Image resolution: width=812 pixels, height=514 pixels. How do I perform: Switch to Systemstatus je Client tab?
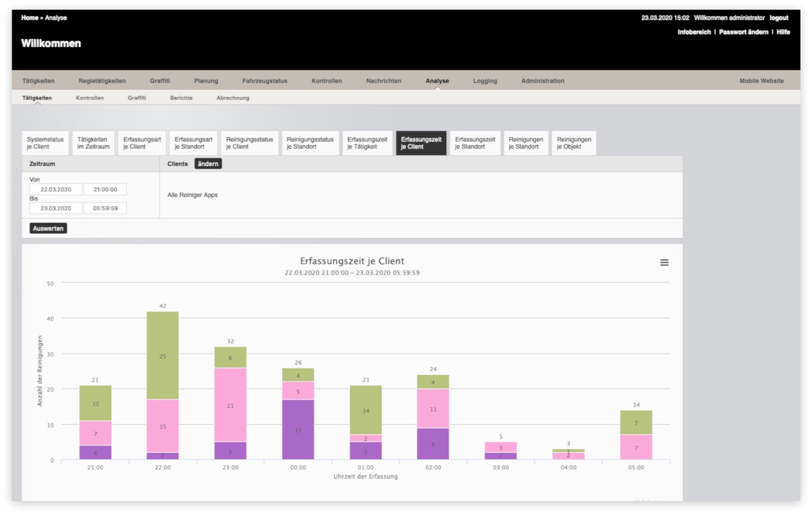(45, 143)
